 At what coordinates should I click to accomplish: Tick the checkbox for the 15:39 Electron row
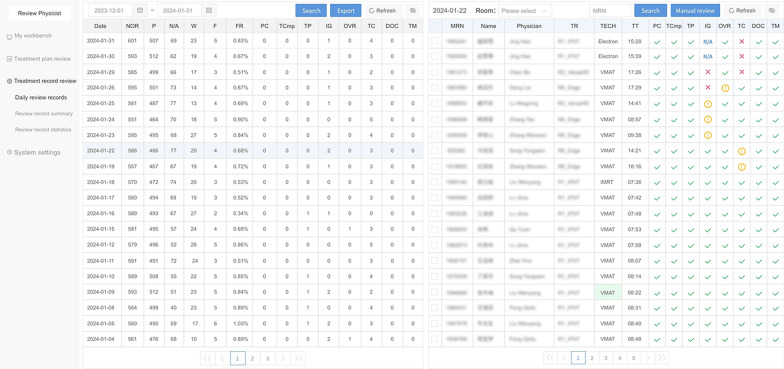tap(434, 56)
